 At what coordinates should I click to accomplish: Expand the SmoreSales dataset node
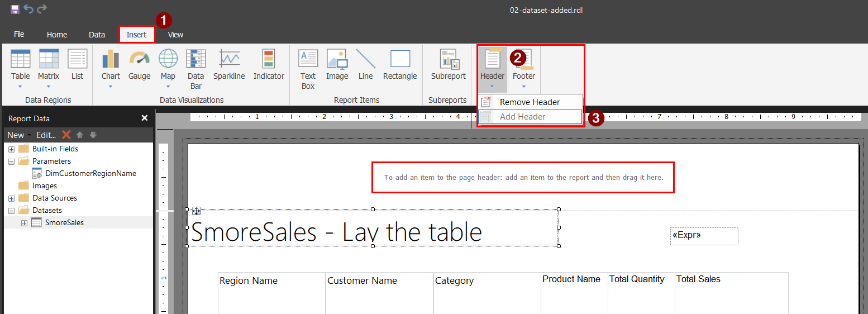click(24, 223)
